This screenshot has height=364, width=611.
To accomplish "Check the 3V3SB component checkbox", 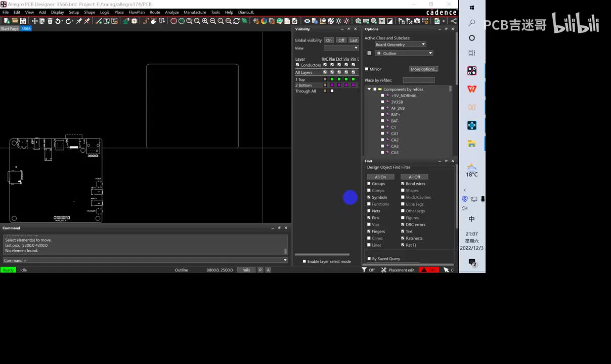I will 382,102.
